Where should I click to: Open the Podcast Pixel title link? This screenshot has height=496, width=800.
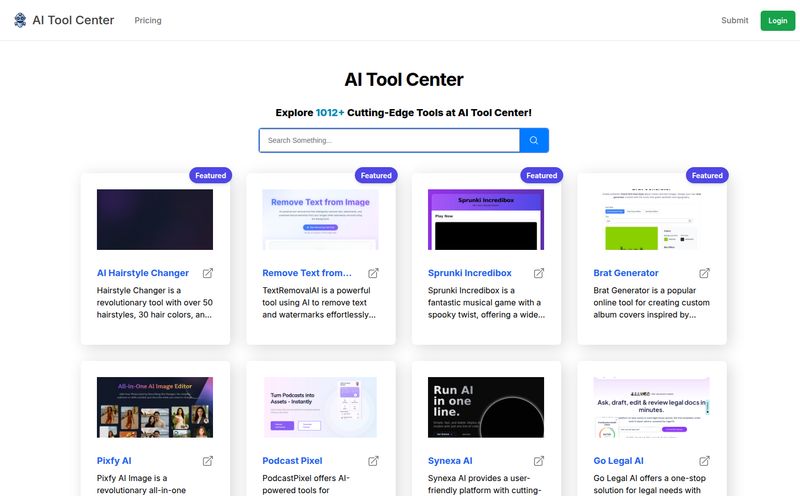[292, 461]
